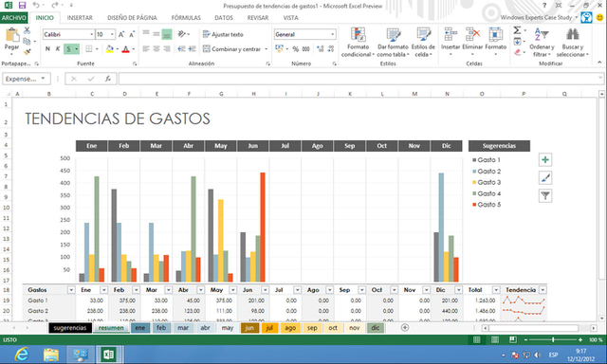Increase font size with large A icon

click(x=121, y=34)
